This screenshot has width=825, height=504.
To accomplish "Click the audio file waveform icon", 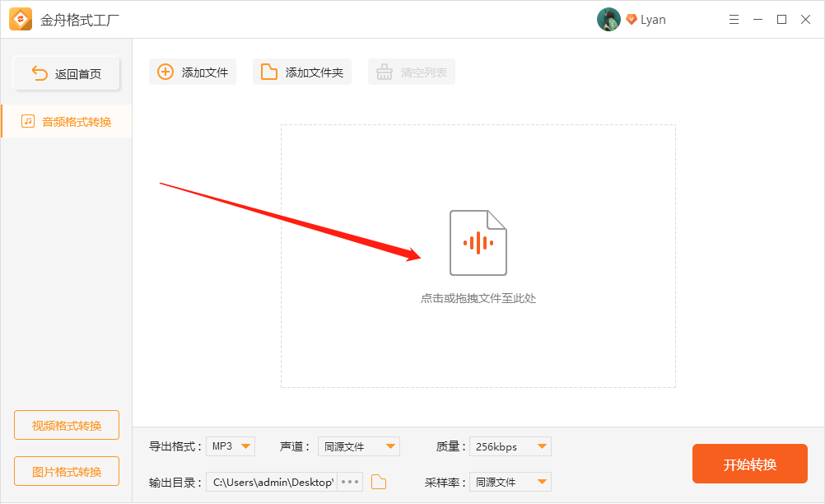I will (478, 242).
